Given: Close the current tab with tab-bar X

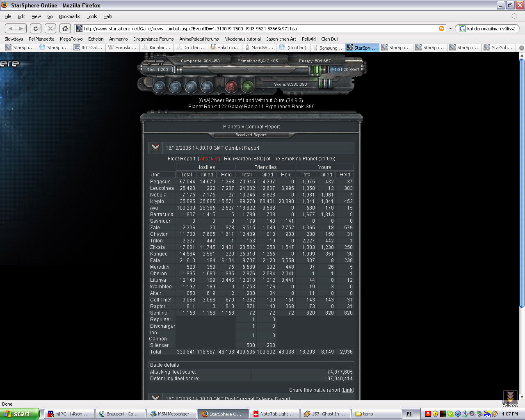Looking at the screenshot, I should 522,48.
